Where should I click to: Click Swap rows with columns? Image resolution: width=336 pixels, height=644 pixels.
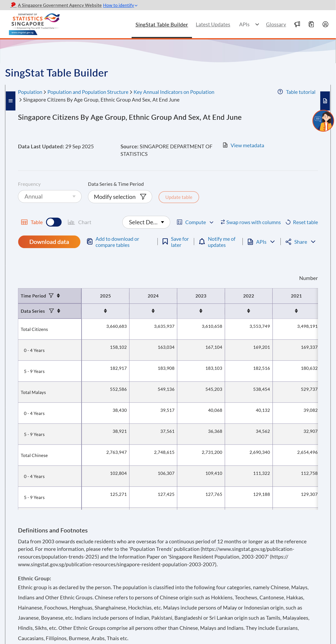(251, 222)
